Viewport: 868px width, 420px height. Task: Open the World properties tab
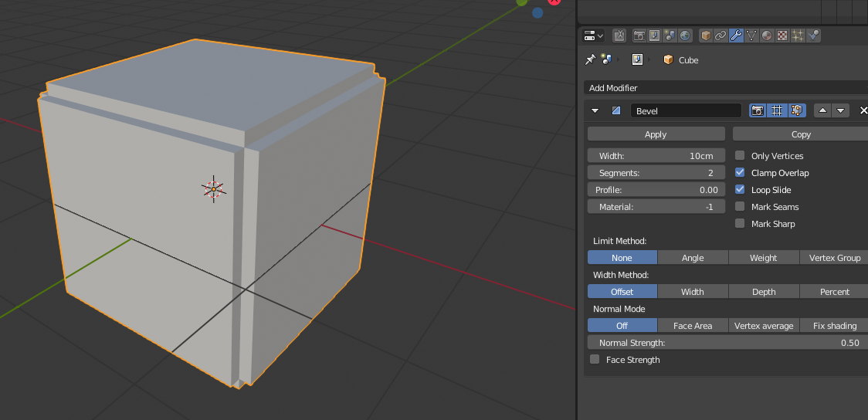(x=685, y=36)
